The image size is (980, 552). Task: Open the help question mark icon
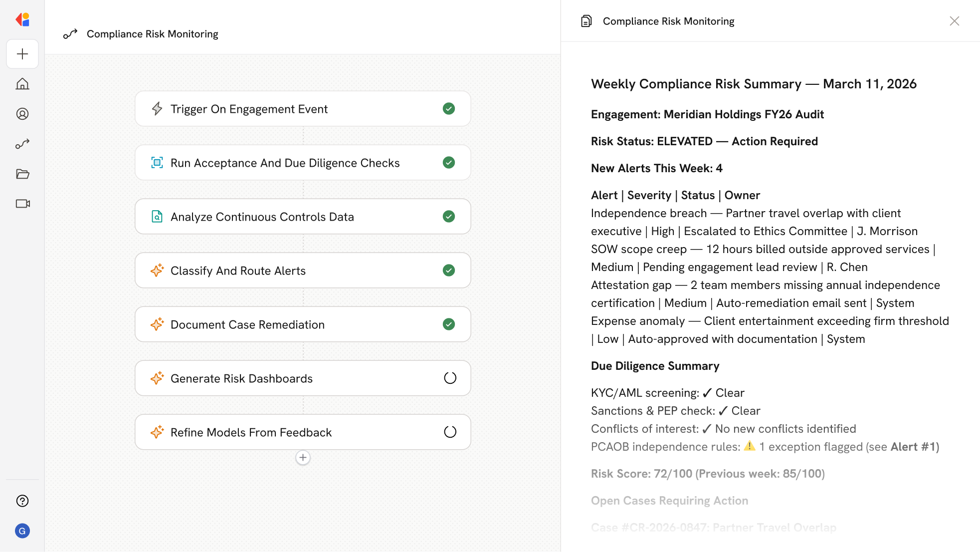(22, 501)
